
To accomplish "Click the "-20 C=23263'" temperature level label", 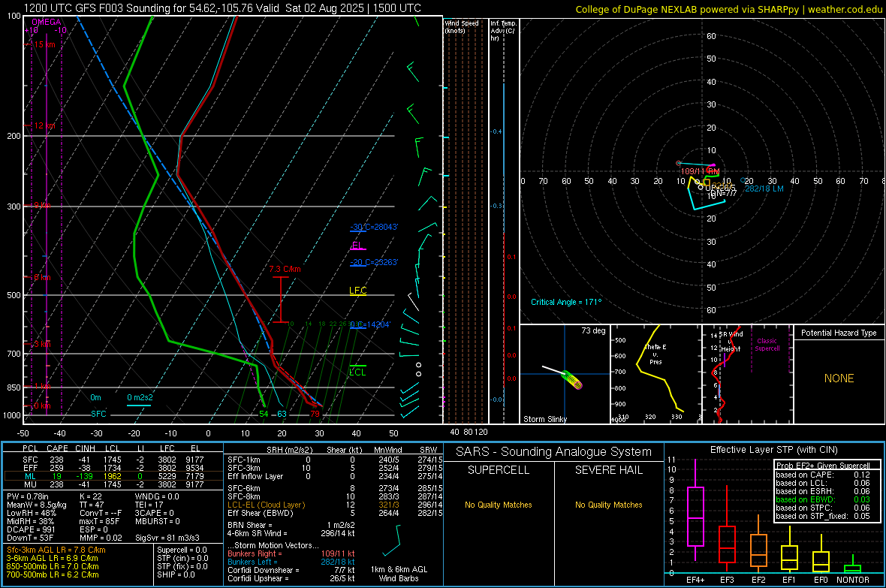I will tap(374, 262).
